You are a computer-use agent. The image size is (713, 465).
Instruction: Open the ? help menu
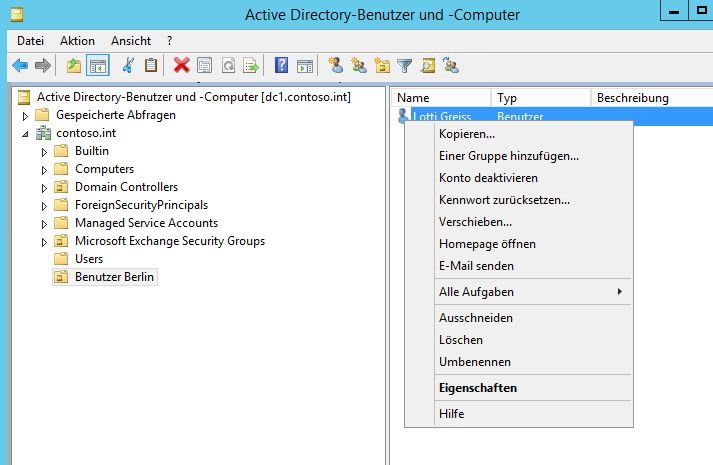tap(170, 41)
